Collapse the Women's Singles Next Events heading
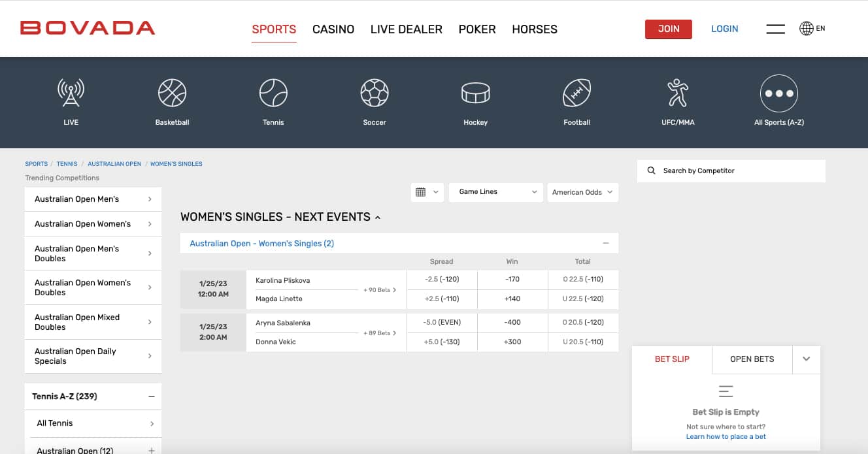The height and width of the screenshot is (454, 868). coord(280,217)
